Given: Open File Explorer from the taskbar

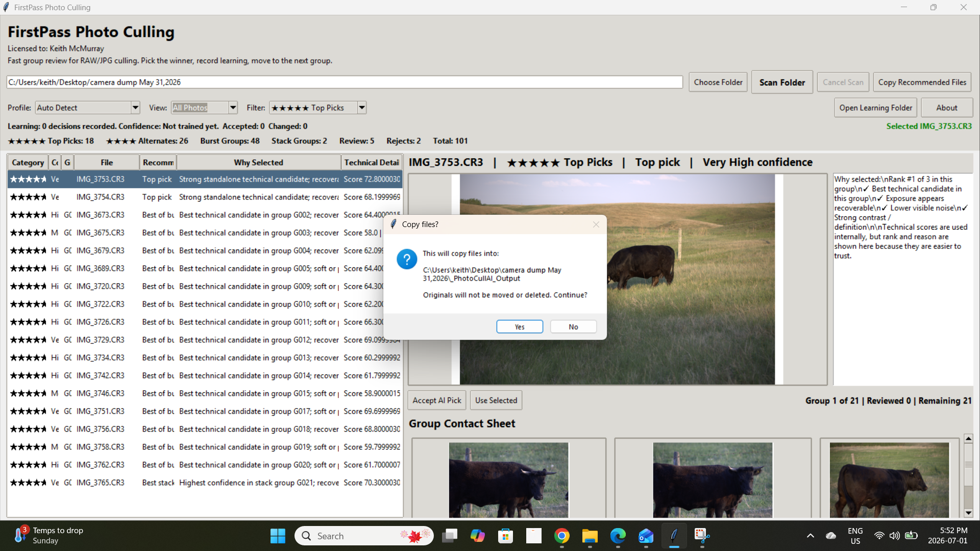Looking at the screenshot, I should tap(590, 536).
